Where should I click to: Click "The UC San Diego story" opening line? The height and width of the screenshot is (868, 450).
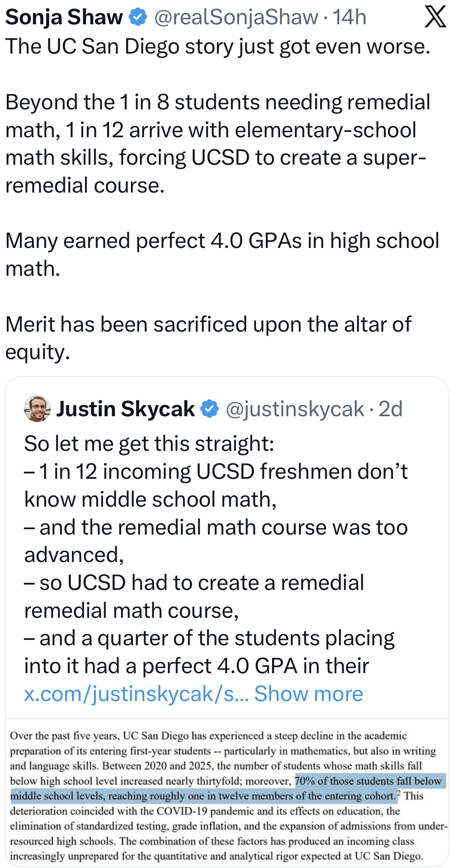(218, 46)
